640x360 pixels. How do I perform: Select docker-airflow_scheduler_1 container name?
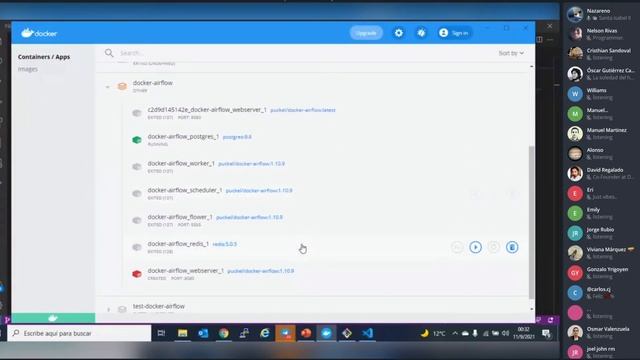tap(185, 190)
